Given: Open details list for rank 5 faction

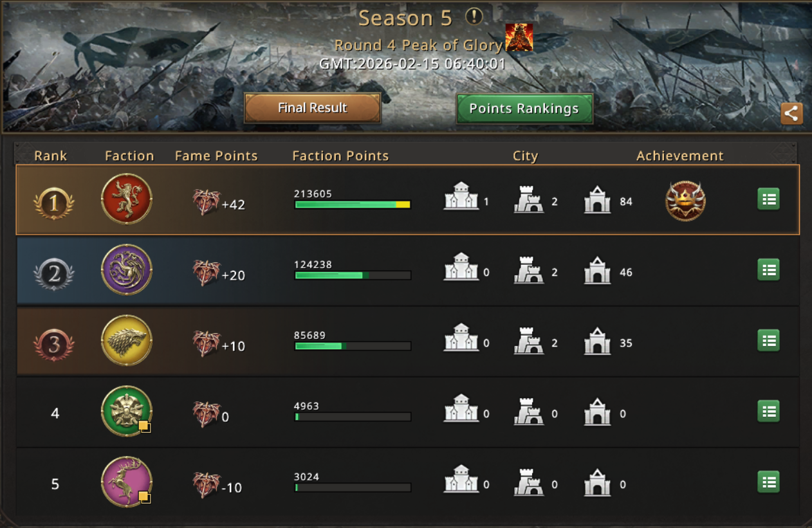Looking at the screenshot, I should (768, 482).
